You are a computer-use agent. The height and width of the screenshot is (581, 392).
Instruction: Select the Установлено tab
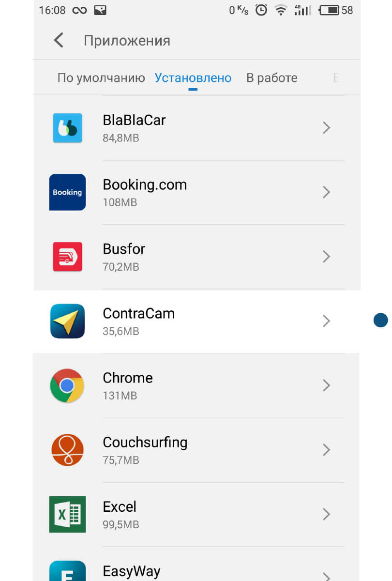[193, 78]
